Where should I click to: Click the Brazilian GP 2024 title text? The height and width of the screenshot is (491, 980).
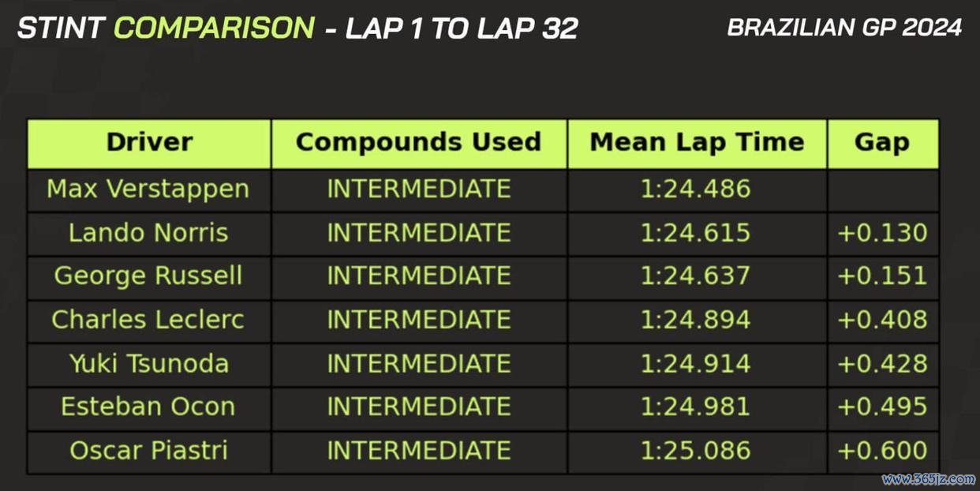click(844, 28)
